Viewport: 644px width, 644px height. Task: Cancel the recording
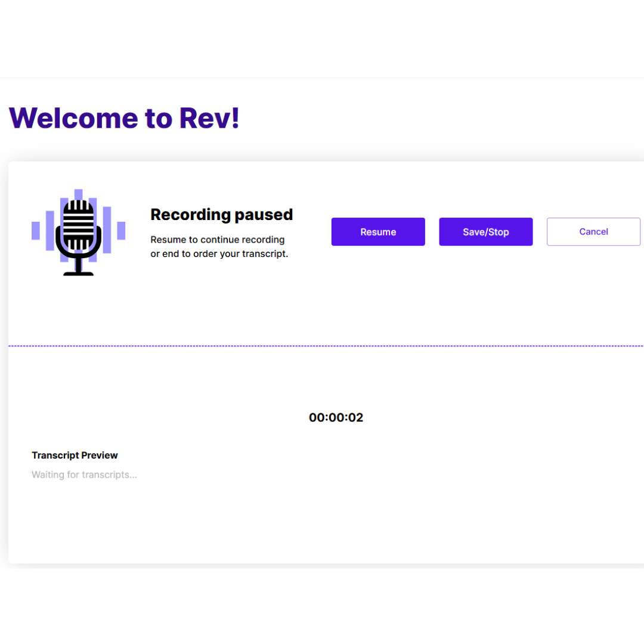(x=593, y=231)
